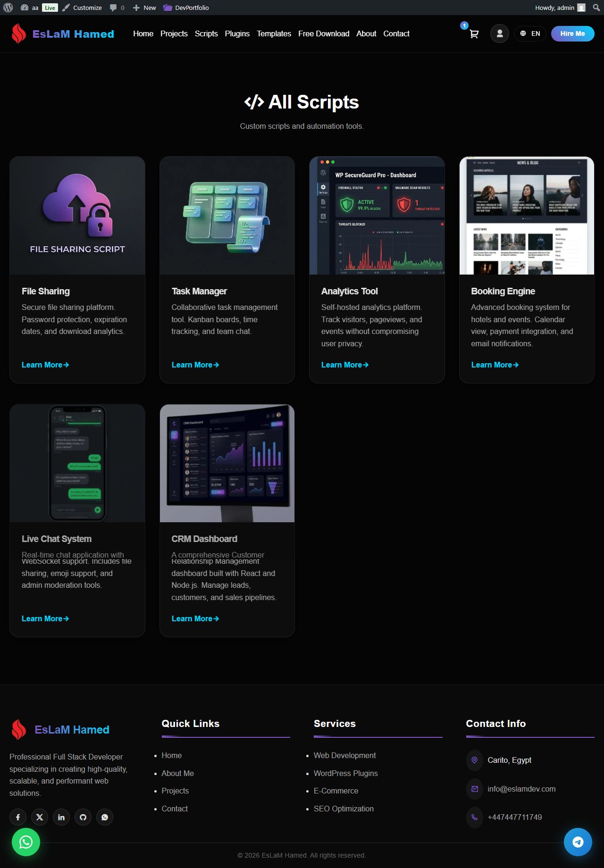Viewport: 604px width, 868px height.
Task: Click E-Commerce in footer Services
Action: 336,791
